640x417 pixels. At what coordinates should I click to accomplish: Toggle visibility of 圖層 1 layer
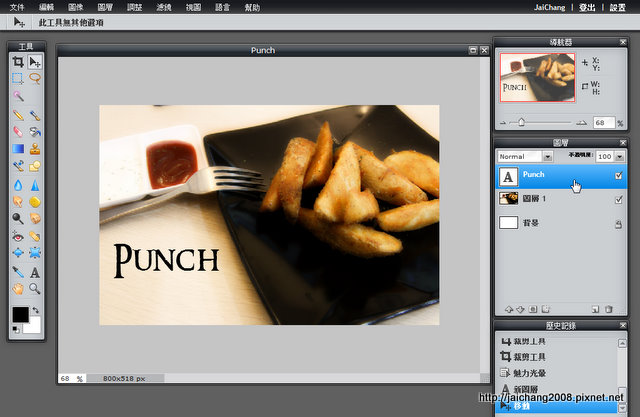tap(619, 200)
